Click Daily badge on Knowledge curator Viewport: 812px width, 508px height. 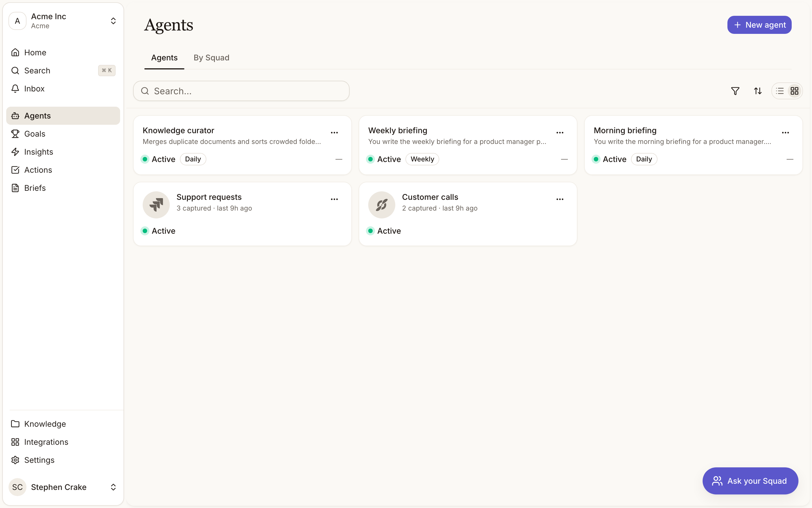(193, 159)
